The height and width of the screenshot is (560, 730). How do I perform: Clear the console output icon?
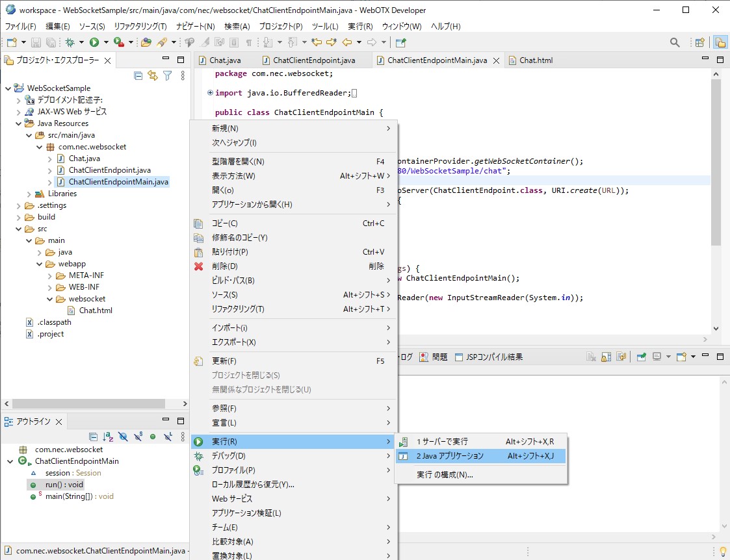pos(591,356)
